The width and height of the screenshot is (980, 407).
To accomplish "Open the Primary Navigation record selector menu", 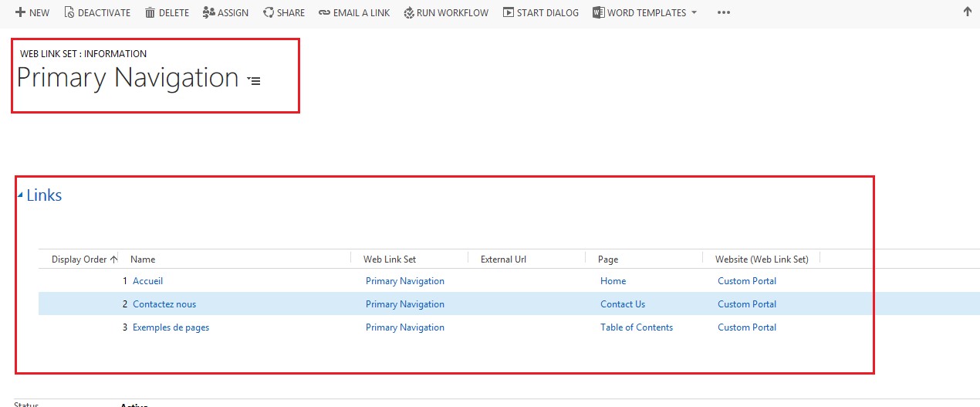I will coord(254,80).
